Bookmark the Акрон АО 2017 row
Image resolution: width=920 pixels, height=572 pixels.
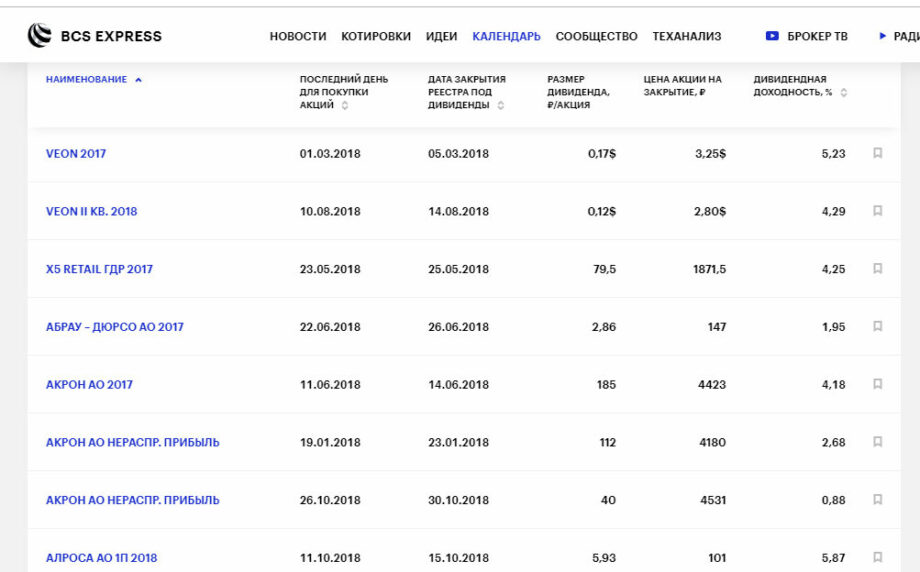click(x=877, y=384)
